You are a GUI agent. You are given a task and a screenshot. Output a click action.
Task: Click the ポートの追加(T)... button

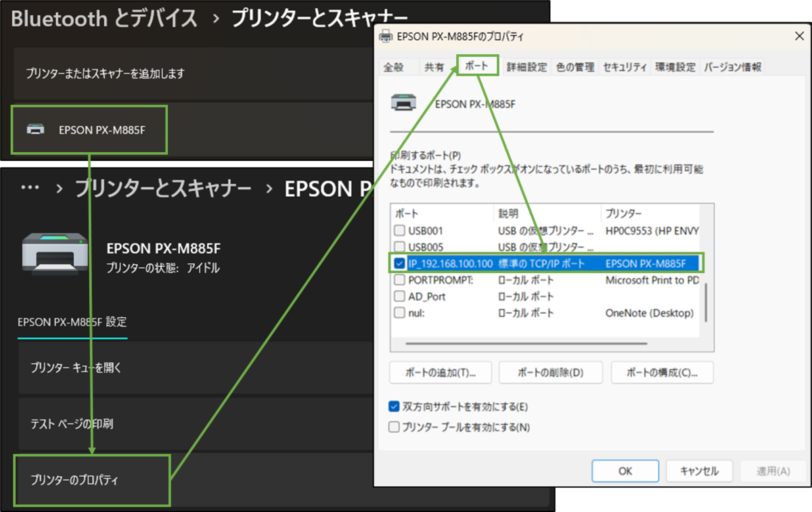click(x=441, y=372)
